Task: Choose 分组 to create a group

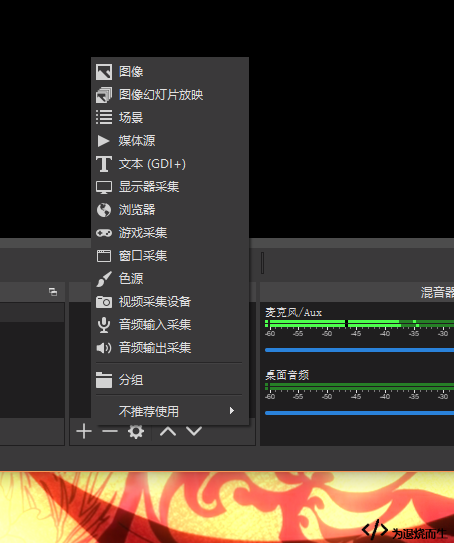Action: 170,380
